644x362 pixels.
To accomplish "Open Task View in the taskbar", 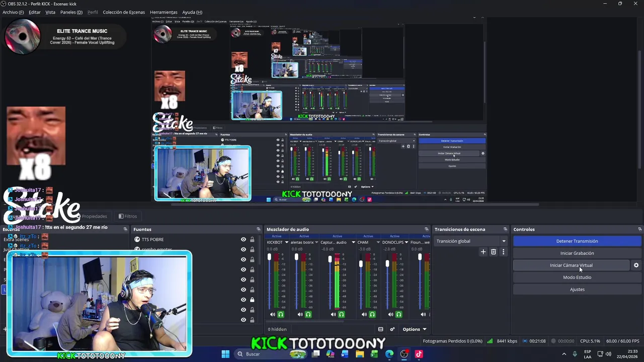I will pyautogui.click(x=315, y=354).
